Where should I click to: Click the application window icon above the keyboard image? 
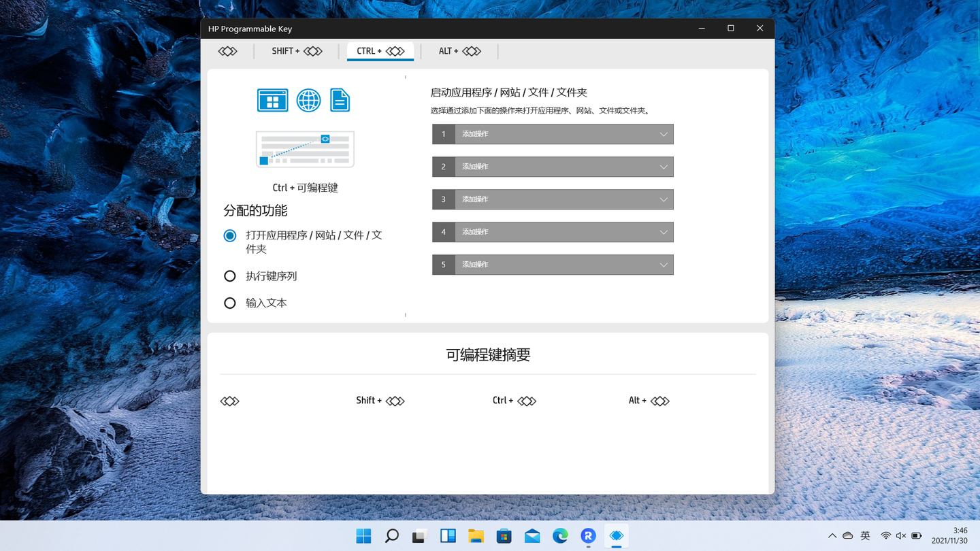[x=272, y=100]
